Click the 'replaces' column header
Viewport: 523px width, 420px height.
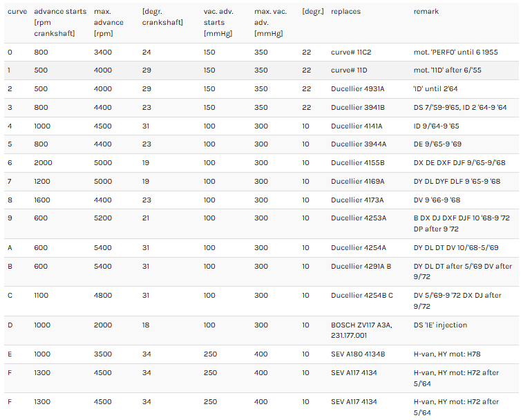click(x=345, y=11)
